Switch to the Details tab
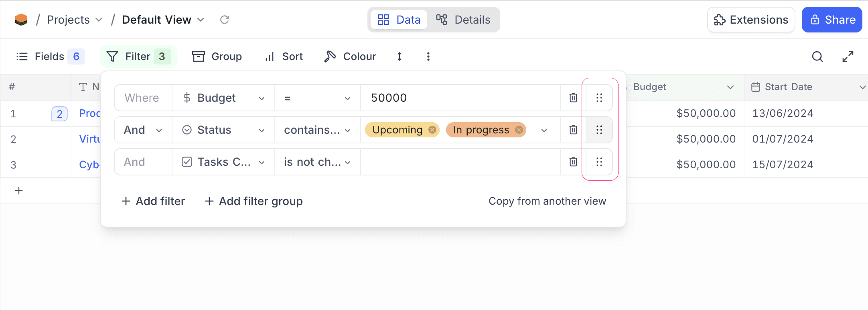This screenshot has width=868, height=310. [463, 20]
